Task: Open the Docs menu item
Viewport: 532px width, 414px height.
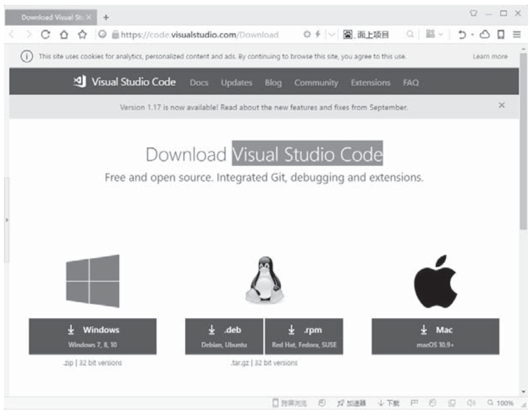Action: [x=199, y=83]
